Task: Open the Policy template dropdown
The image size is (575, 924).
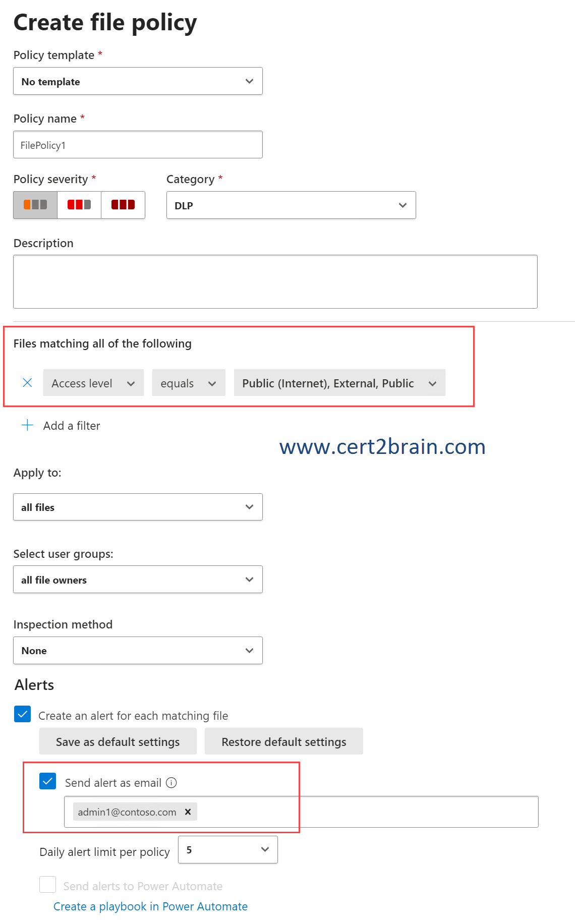Action: click(138, 81)
